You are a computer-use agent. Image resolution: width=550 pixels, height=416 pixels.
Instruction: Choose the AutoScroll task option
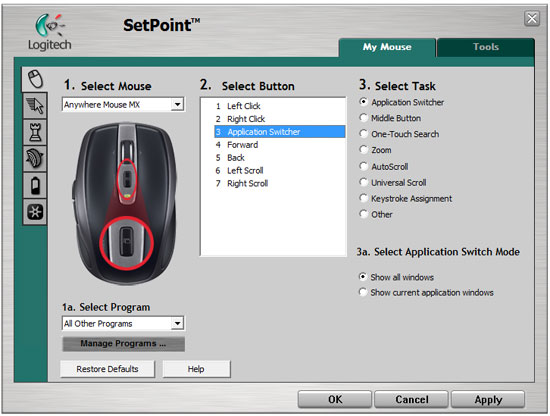(364, 166)
